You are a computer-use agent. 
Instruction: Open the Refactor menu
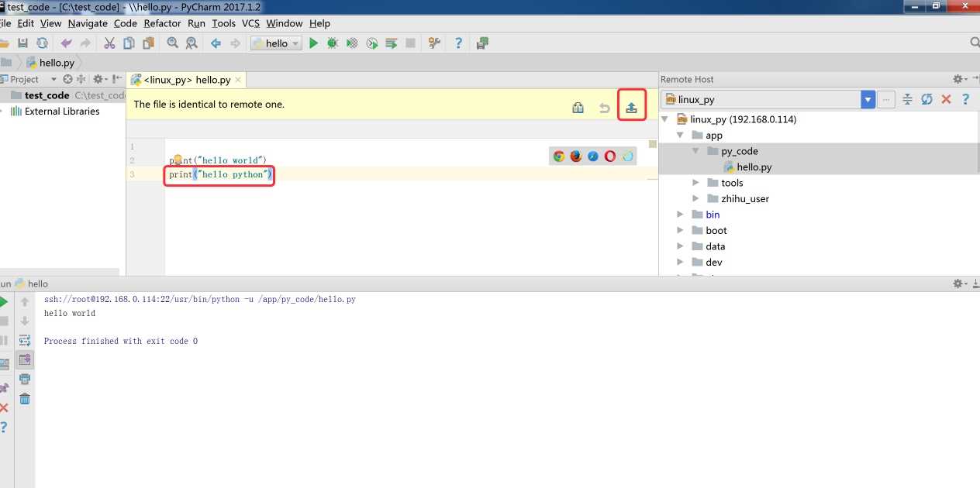(x=162, y=23)
